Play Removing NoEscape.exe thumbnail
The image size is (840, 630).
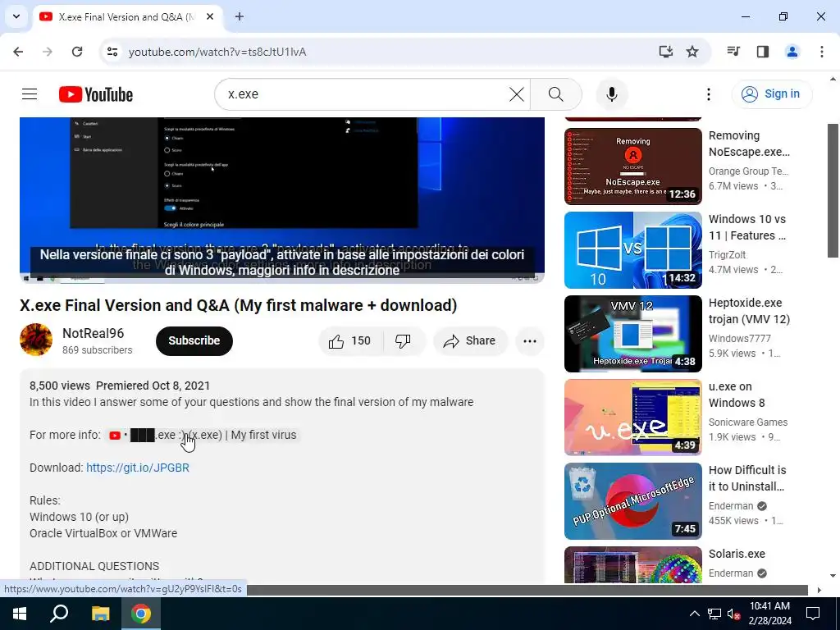[632, 166]
